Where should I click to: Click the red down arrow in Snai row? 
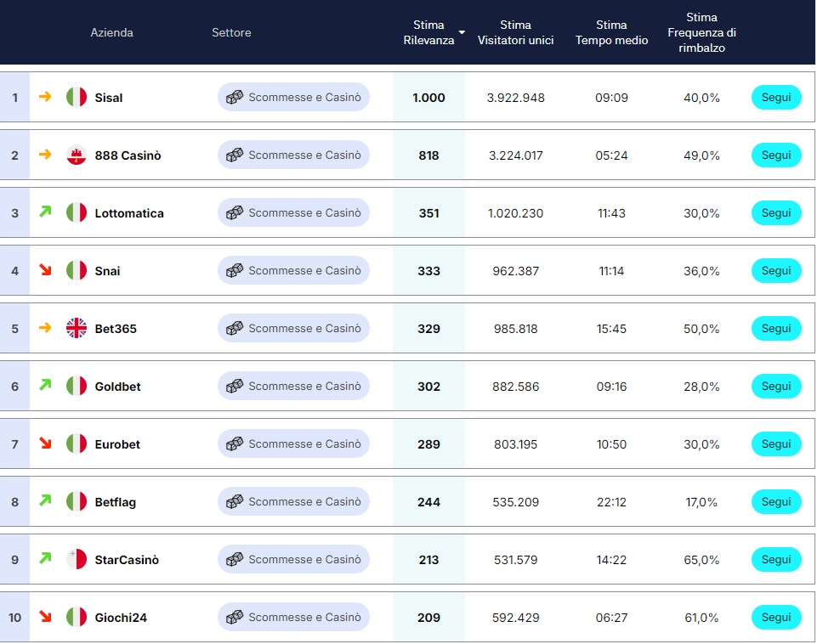(45, 269)
